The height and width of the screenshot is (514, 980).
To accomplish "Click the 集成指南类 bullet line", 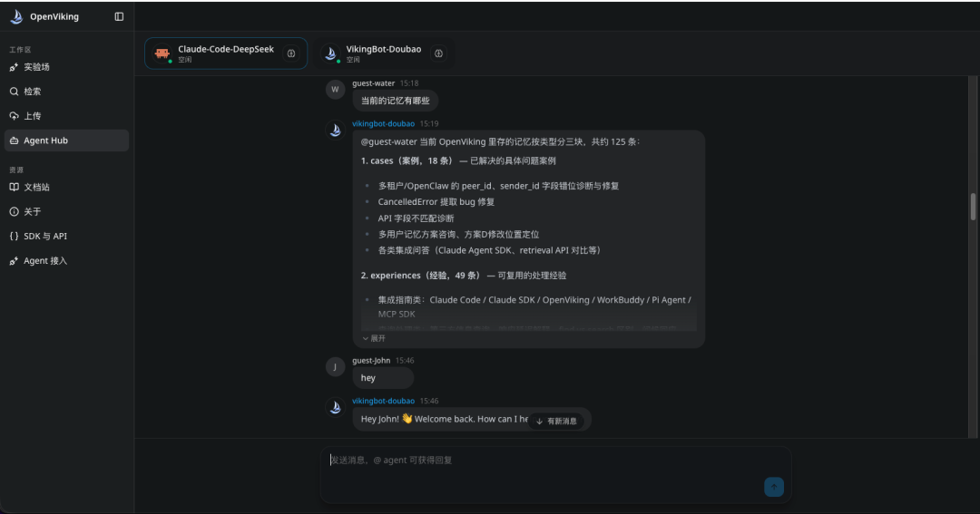I will (534, 306).
